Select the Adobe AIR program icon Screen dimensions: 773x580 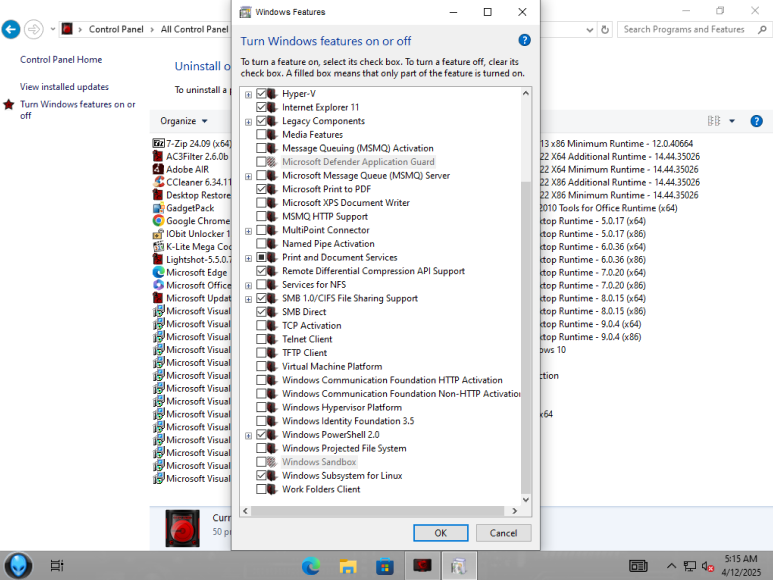(x=158, y=169)
